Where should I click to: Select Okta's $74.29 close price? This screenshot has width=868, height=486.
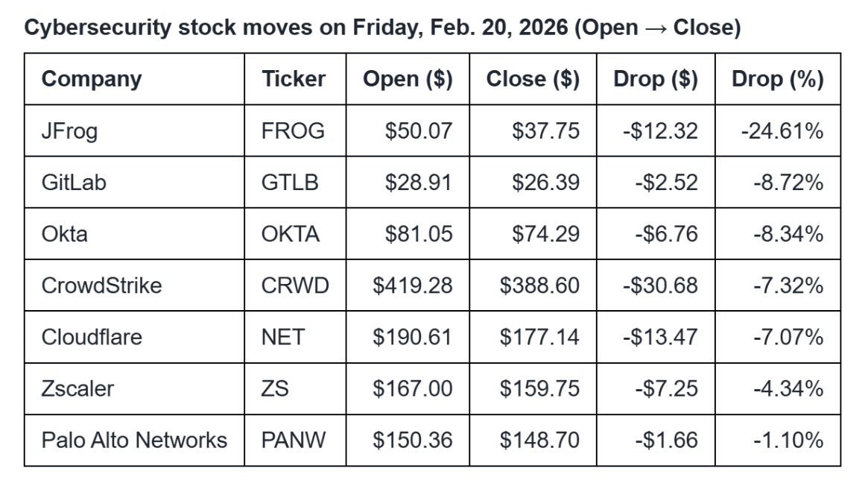pos(545,234)
